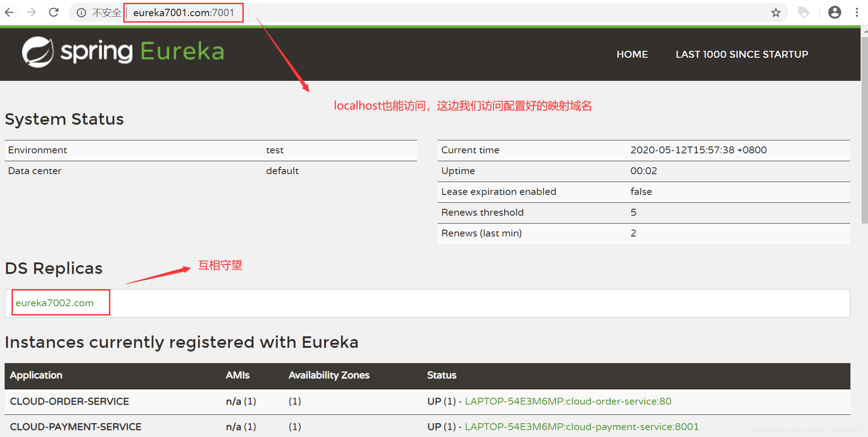The width and height of the screenshot is (868, 437).
Task: Bookmark this page with the star icon
Action: [x=776, y=12]
